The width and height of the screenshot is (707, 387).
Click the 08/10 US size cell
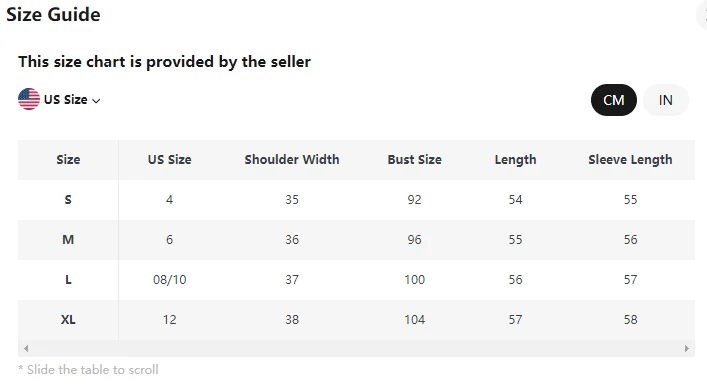pos(170,280)
